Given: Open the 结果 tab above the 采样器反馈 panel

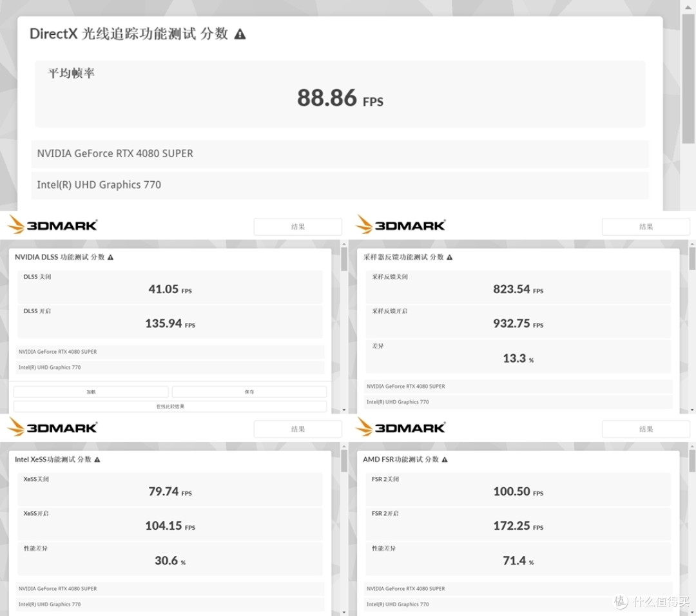Looking at the screenshot, I should [x=646, y=227].
